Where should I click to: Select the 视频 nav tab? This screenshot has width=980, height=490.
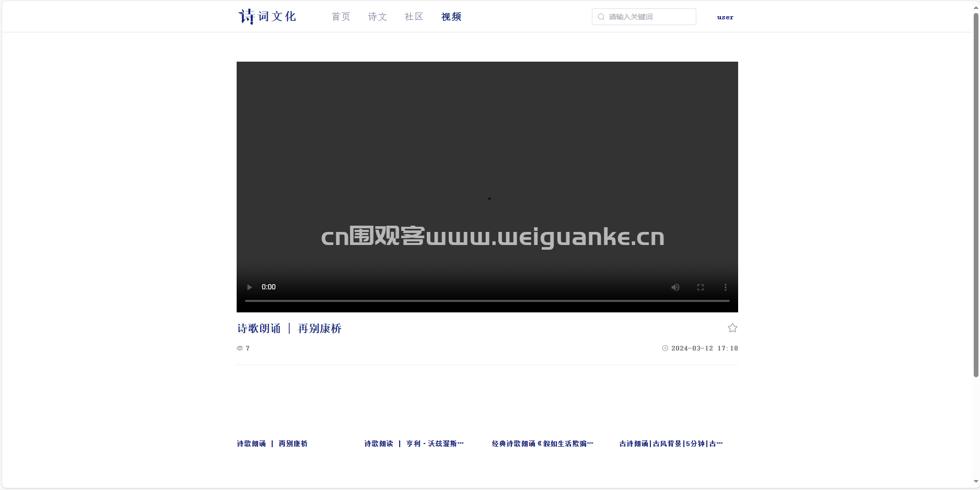tap(451, 17)
